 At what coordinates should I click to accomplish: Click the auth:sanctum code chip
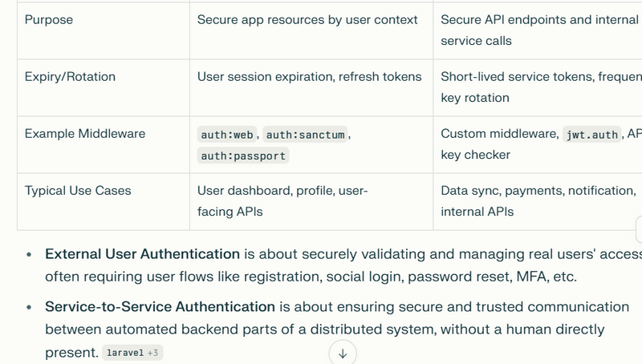tap(305, 135)
